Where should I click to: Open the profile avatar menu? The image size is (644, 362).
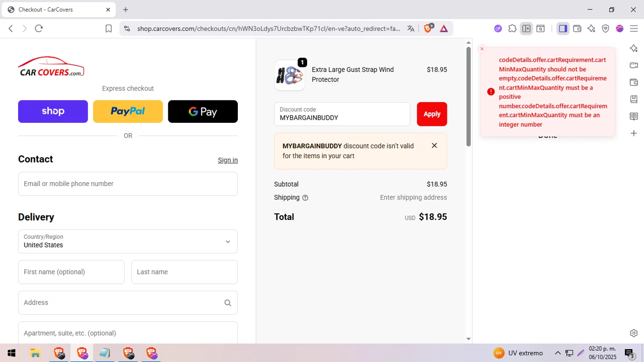pos(620,28)
